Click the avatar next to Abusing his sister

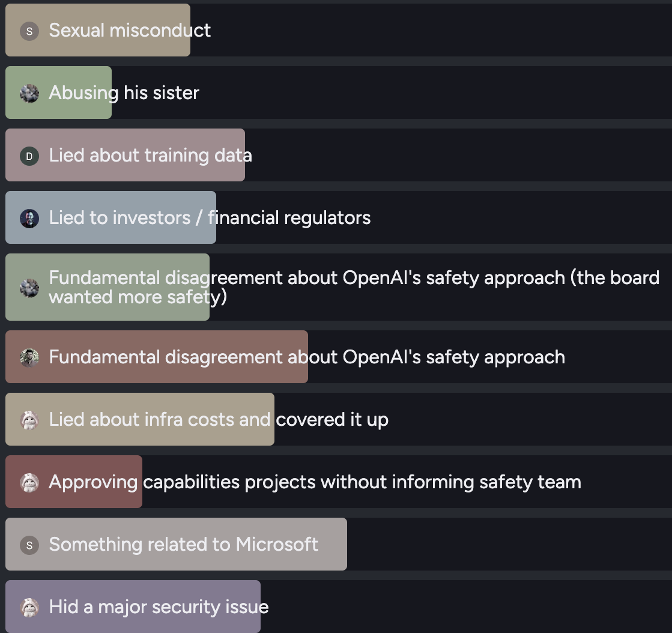click(29, 94)
